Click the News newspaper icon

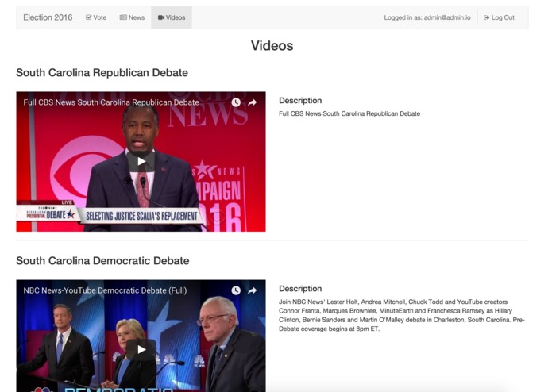pos(123,17)
